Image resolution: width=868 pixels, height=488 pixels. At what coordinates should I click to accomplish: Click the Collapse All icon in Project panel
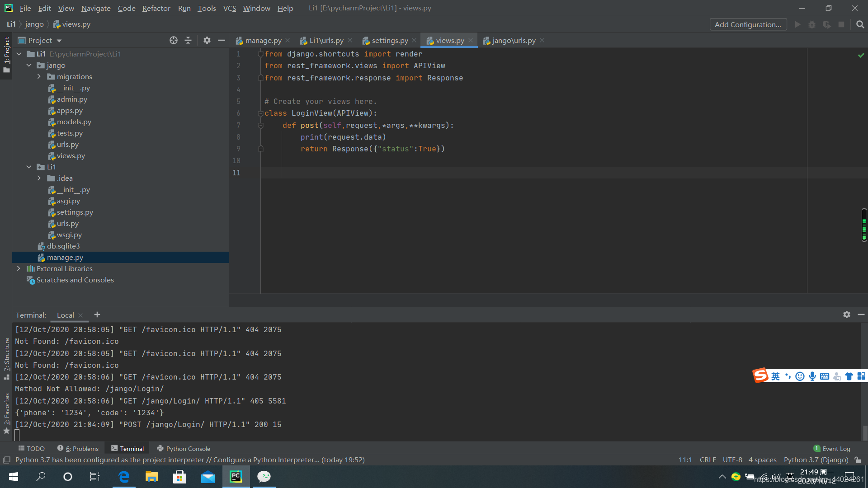pos(188,40)
